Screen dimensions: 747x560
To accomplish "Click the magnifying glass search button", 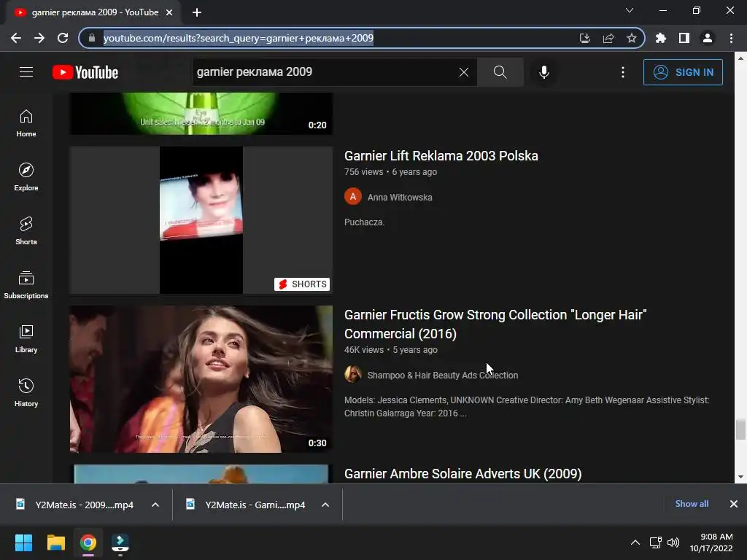I will pyautogui.click(x=500, y=72).
